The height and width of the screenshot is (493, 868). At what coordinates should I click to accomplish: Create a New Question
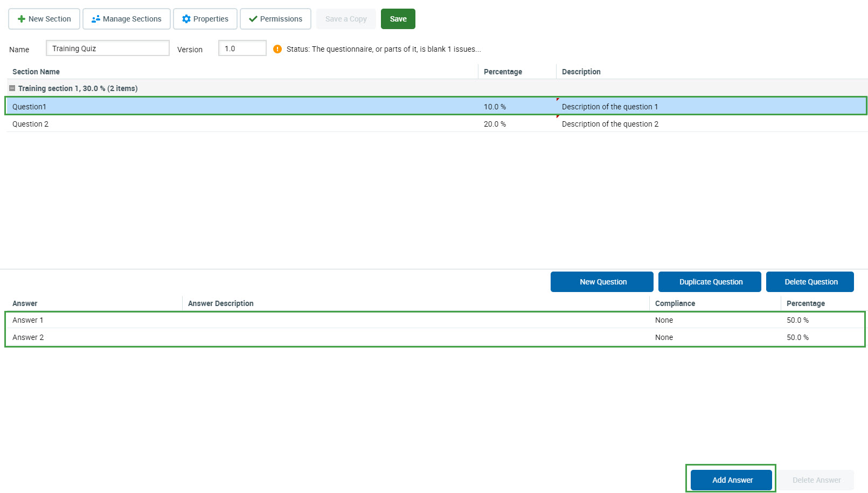[602, 282]
